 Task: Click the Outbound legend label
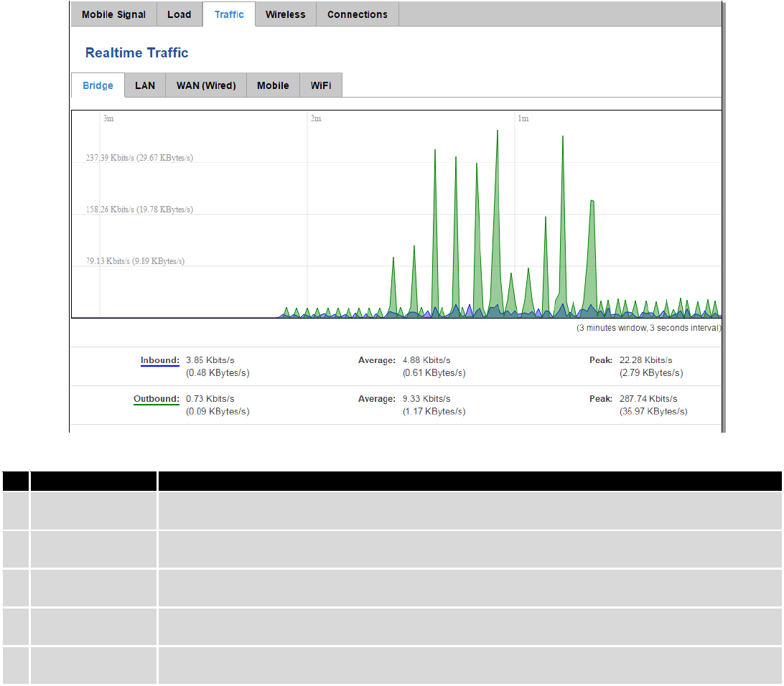pos(156,399)
